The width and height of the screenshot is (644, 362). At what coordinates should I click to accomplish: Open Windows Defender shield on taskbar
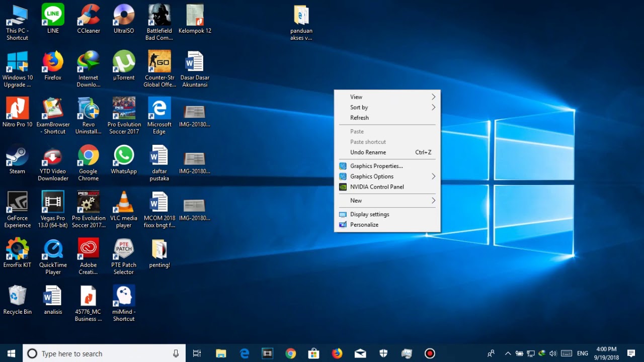click(383, 353)
